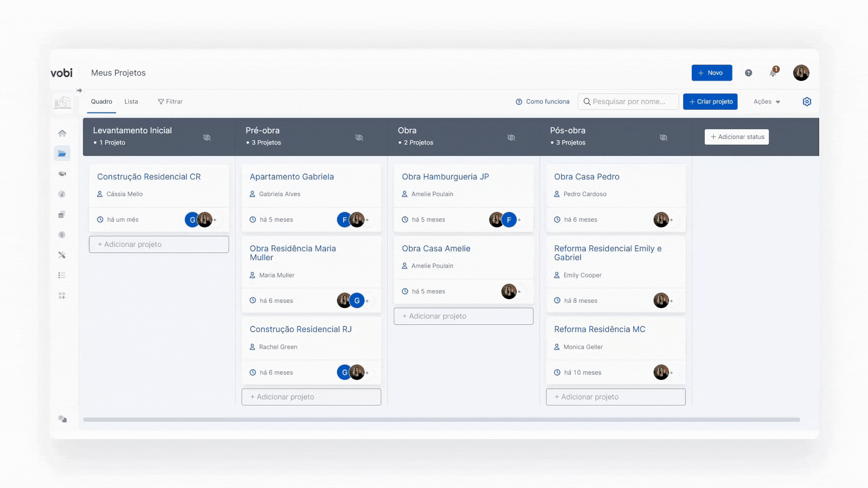The height and width of the screenshot is (488, 868).
Task: Click the Criar projeto button
Action: click(710, 102)
